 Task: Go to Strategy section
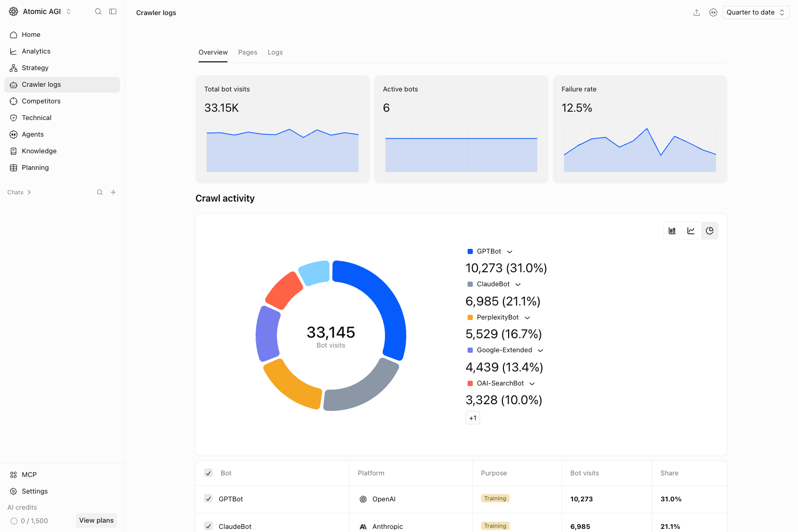click(x=62, y=68)
